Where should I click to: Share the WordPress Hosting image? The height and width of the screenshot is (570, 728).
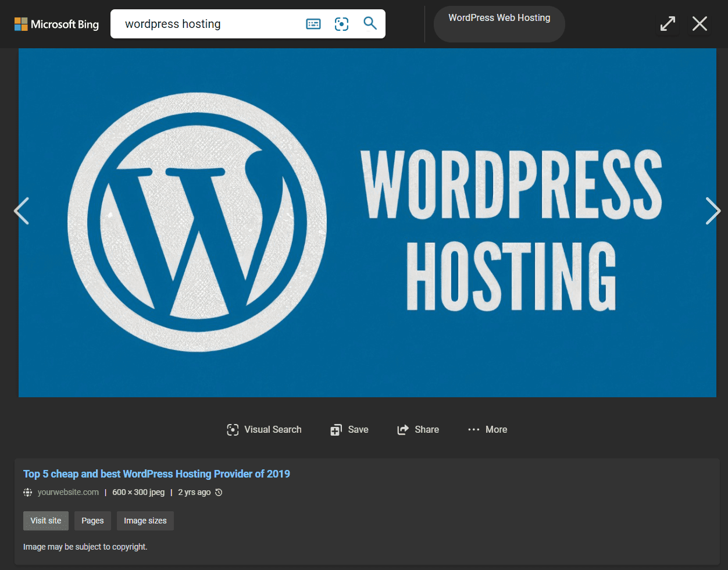(x=418, y=430)
